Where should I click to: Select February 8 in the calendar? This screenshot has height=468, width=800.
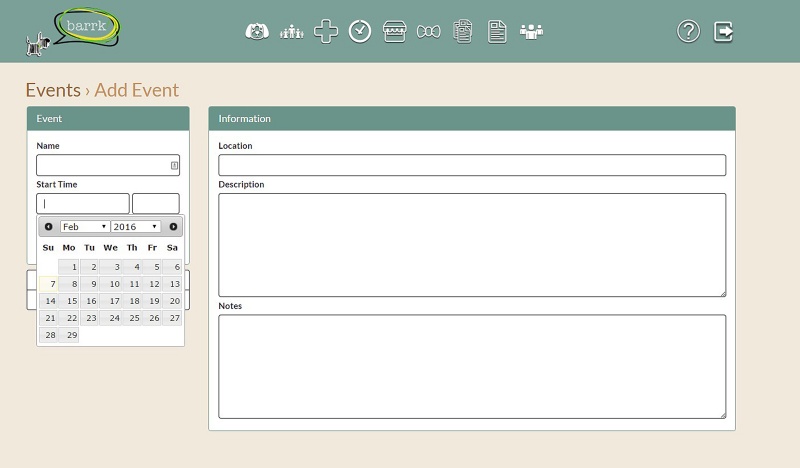point(69,284)
